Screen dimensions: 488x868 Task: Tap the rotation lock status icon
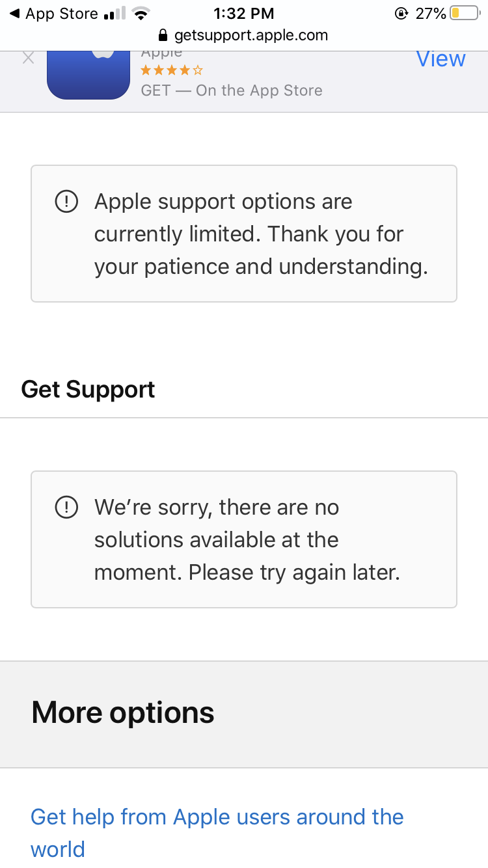pyautogui.click(x=401, y=14)
